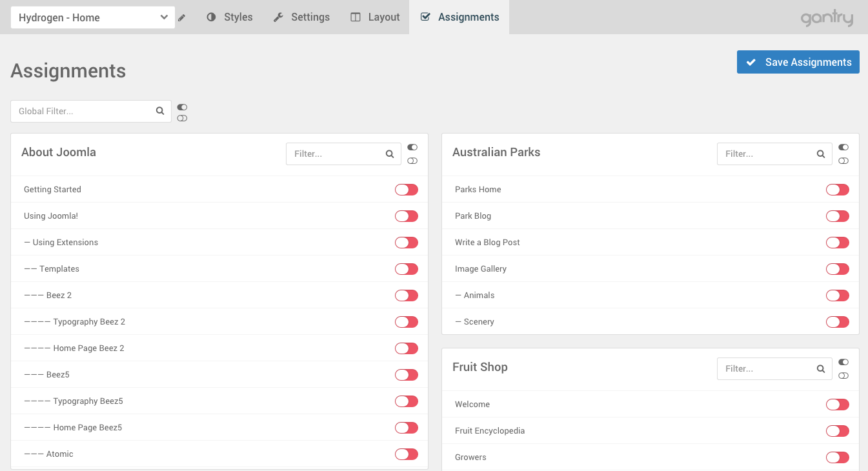Switch on the Typography Beez 2 assignment
Image resolution: width=868 pixels, height=471 pixels.
[x=407, y=322]
